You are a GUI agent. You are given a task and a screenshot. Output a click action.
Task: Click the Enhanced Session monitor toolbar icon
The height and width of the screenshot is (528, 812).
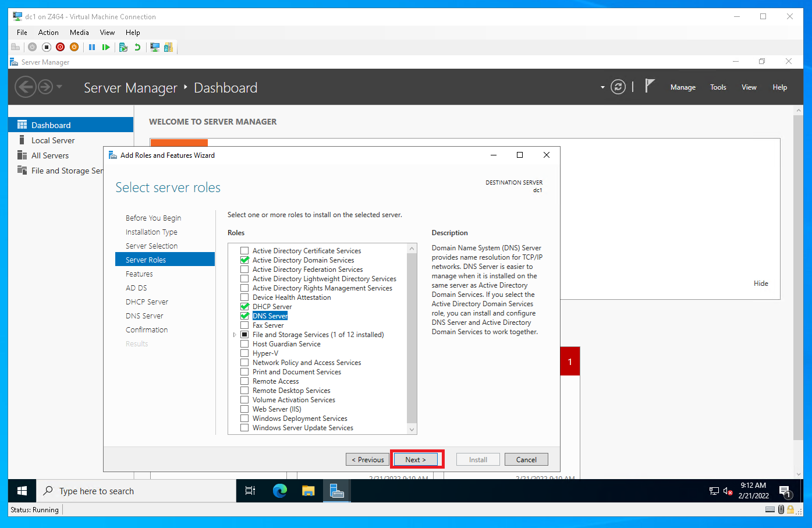(155, 47)
